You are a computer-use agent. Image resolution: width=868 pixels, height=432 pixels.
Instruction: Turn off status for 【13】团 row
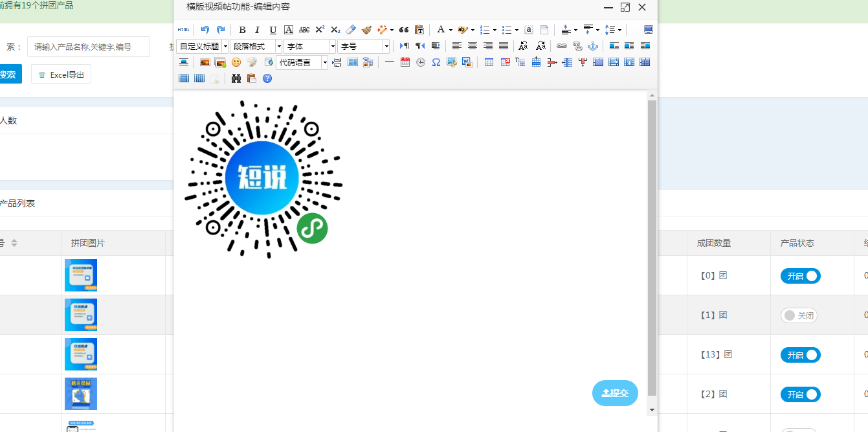click(801, 355)
